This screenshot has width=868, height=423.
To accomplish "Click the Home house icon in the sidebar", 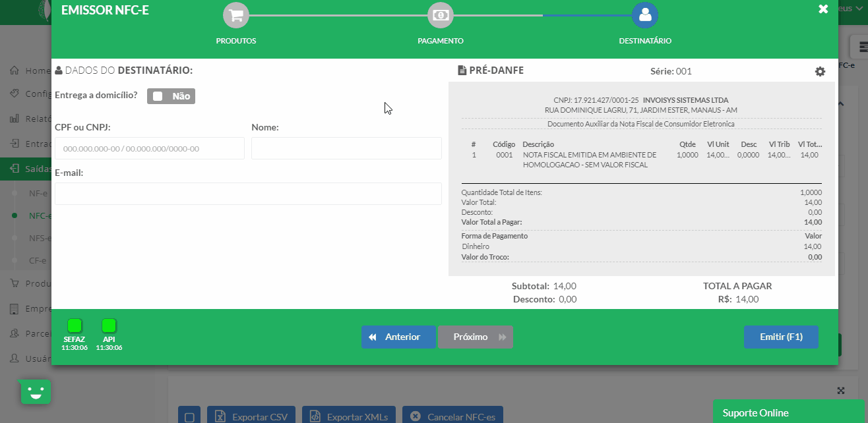I will [x=15, y=70].
